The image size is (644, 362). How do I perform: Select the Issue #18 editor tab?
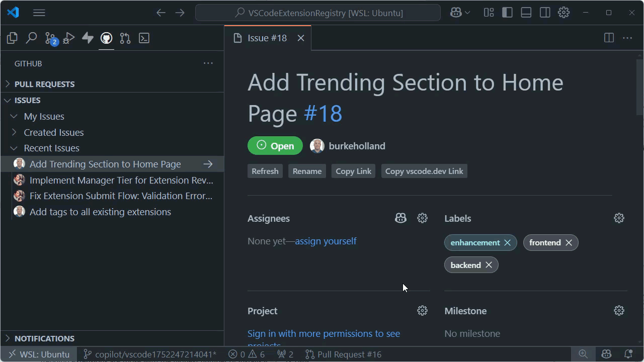pos(266,38)
